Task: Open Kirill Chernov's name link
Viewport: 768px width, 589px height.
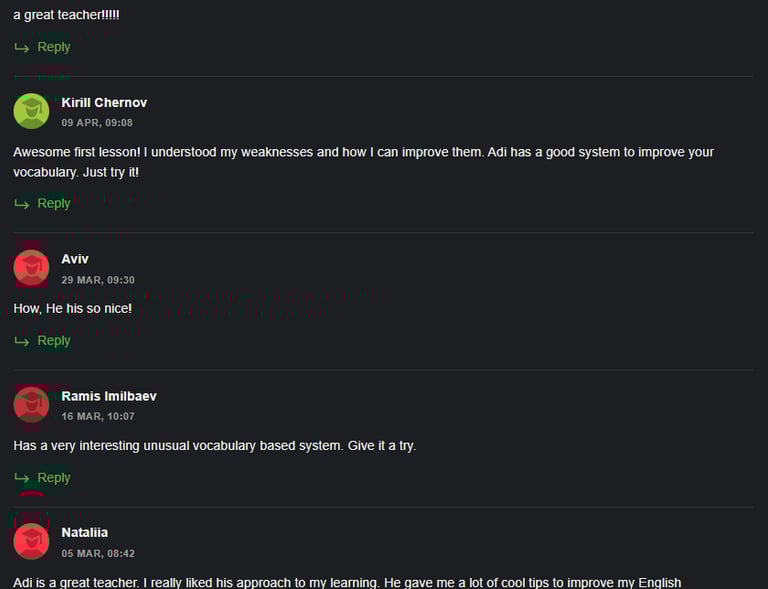Action: click(104, 102)
